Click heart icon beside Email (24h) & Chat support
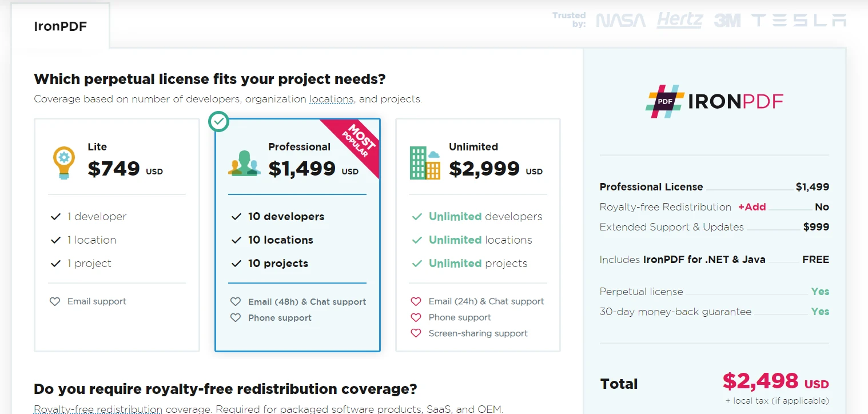The image size is (868, 414). [x=416, y=301]
